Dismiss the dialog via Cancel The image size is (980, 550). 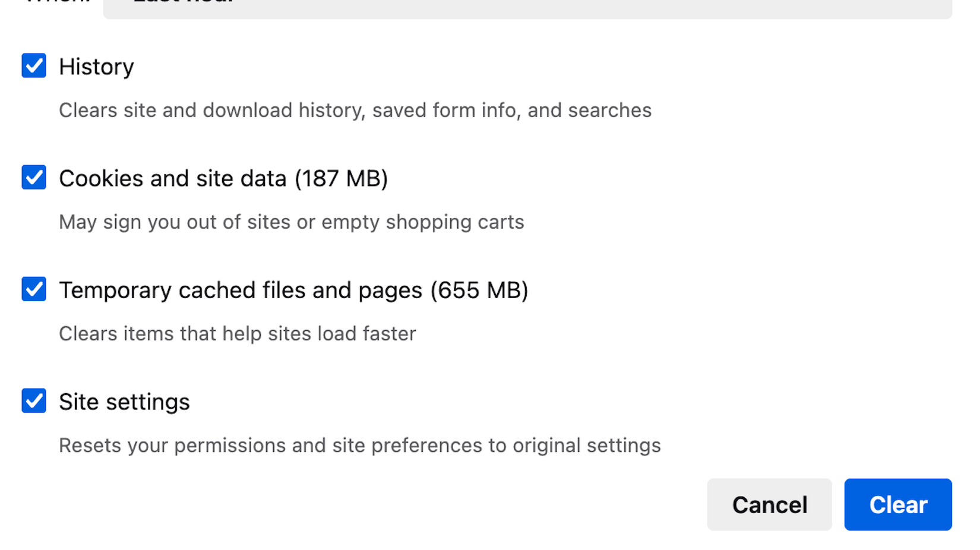click(769, 504)
